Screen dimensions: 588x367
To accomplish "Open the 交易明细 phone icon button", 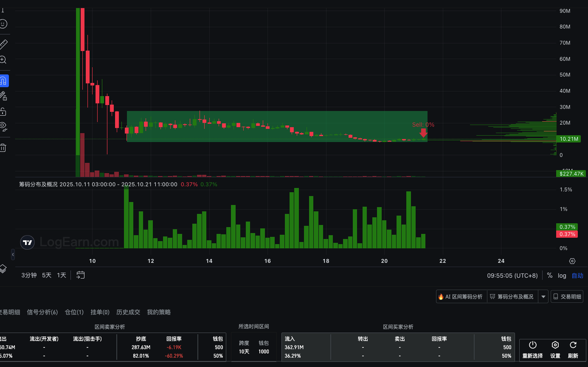I will tap(567, 296).
